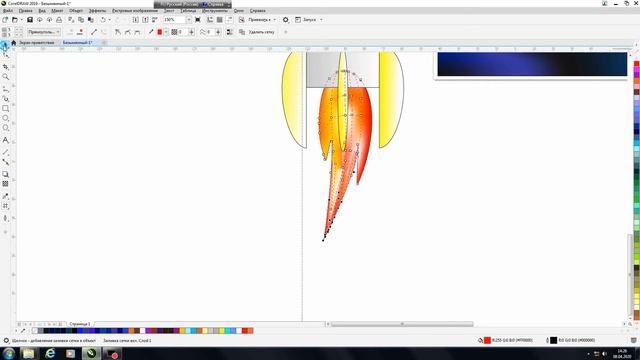The image size is (640, 360).
Task: Select the Text tool (A)
Action: tap(5, 140)
